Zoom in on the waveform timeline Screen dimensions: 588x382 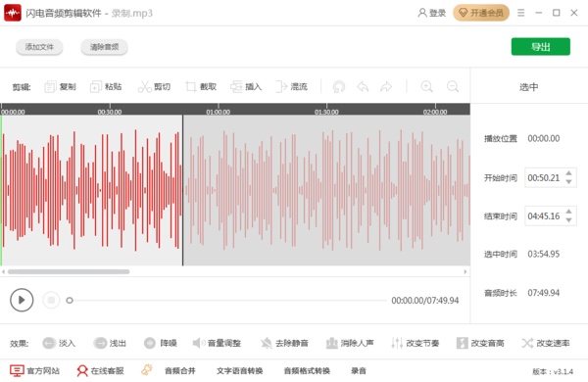point(426,86)
